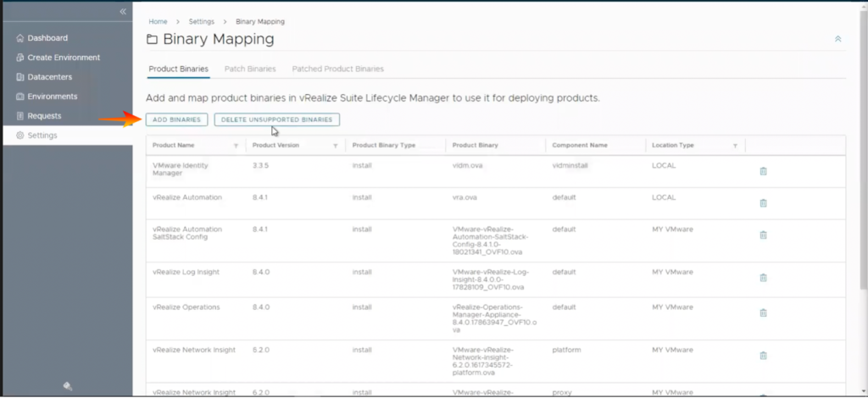Open the Patched Product Binaries tab
The height and width of the screenshot is (398, 868).
[x=337, y=69]
